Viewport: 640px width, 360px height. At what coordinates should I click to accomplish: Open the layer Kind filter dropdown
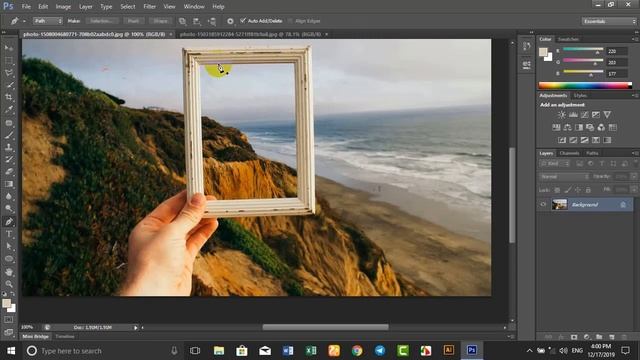(x=555, y=164)
